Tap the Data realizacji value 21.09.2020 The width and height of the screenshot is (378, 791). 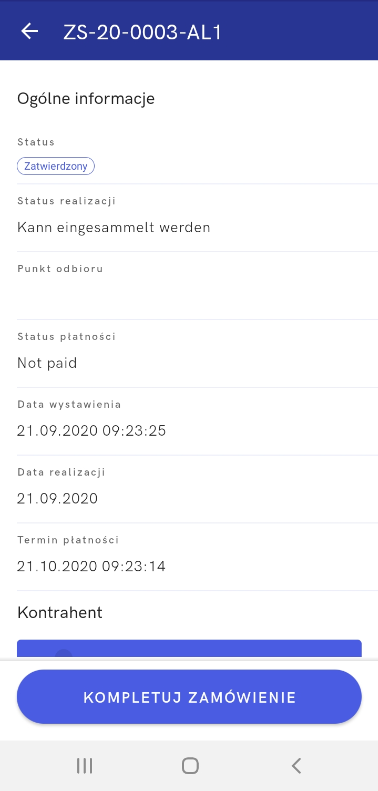coord(58,498)
